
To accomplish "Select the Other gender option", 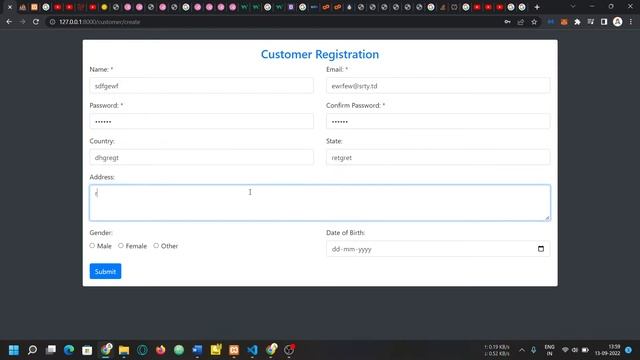I will 156,246.
